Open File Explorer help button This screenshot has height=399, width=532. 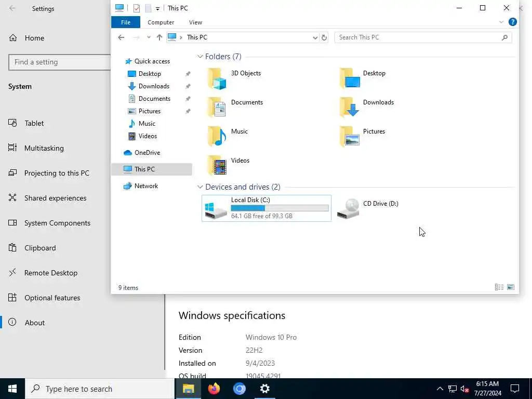pyautogui.click(x=513, y=22)
